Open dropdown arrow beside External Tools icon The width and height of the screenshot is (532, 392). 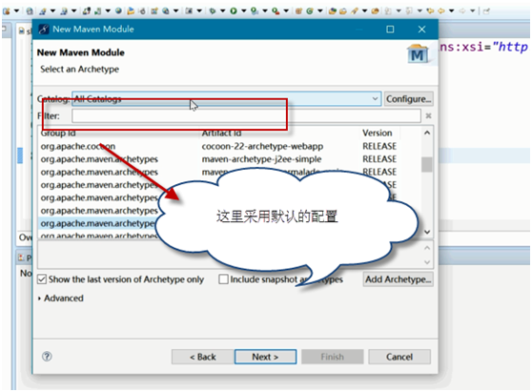pos(286,10)
